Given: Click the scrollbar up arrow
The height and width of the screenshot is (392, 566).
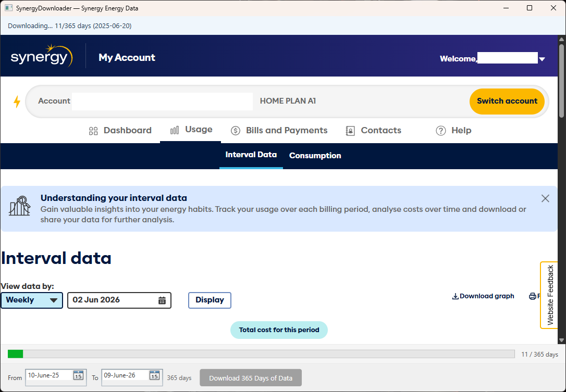Looking at the screenshot, I should [x=561, y=39].
